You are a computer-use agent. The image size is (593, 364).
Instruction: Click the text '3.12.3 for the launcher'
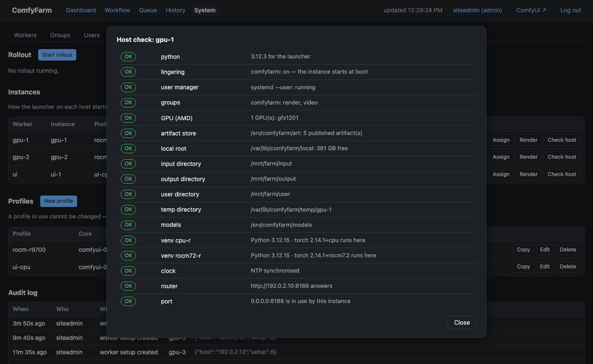pyautogui.click(x=280, y=56)
